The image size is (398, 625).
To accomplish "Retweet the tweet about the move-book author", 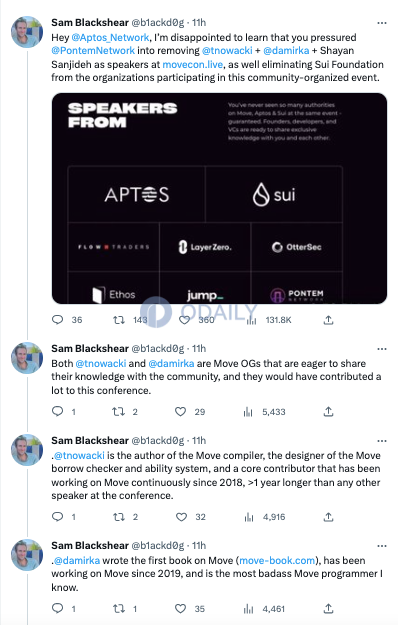I will click(119, 609).
